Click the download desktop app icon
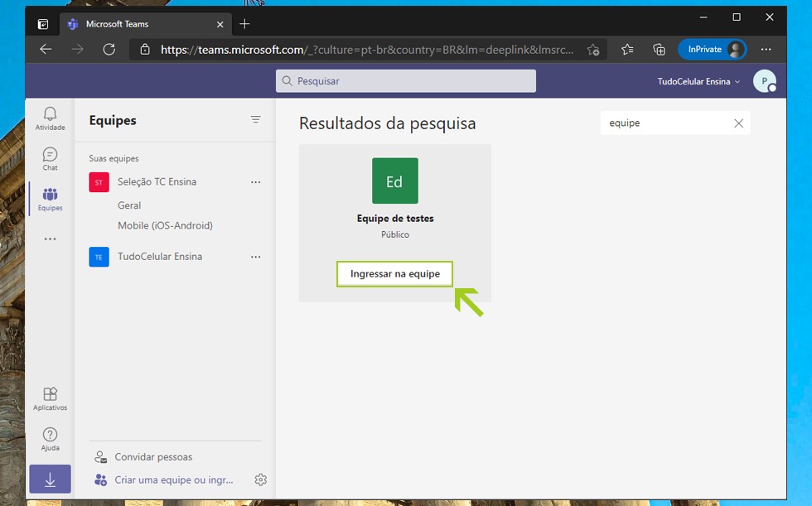 [x=50, y=479]
